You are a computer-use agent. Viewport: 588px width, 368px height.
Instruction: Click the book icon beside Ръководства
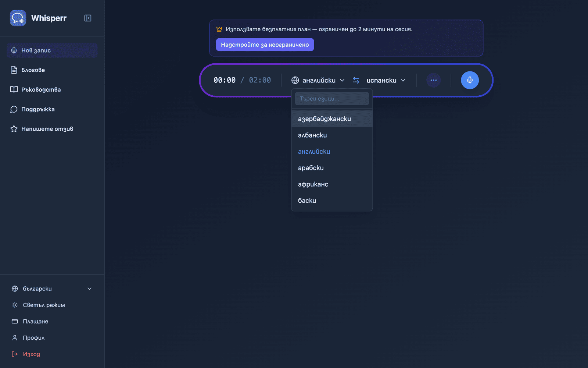point(14,89)
